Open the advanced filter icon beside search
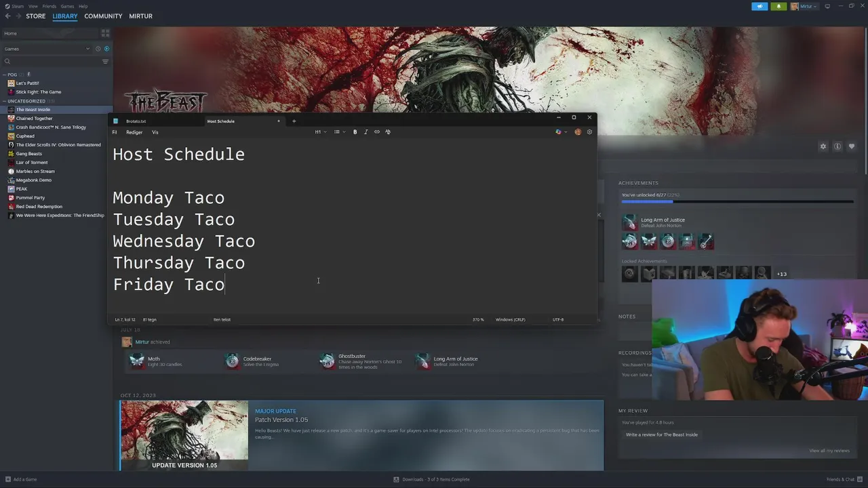This screenshot has height=488, width=868. [x=105, y=62]
